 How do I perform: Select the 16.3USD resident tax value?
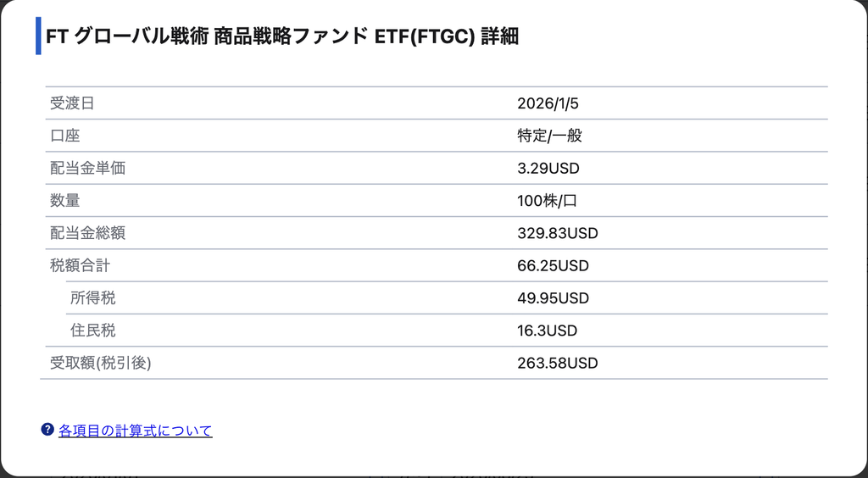coord(547,331)
